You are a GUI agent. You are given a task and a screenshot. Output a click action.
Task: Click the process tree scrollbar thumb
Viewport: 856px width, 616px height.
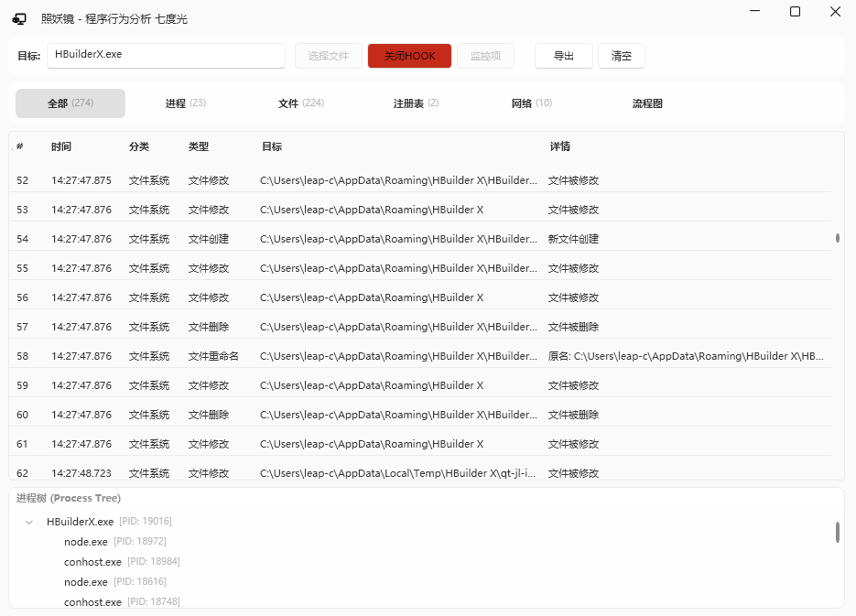pyautogui.click(x=838, y=532)
